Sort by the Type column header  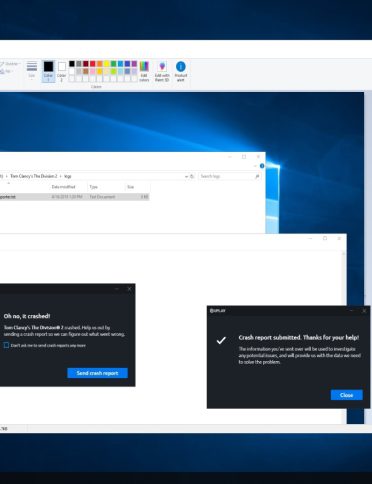click(x=94, y=187)
